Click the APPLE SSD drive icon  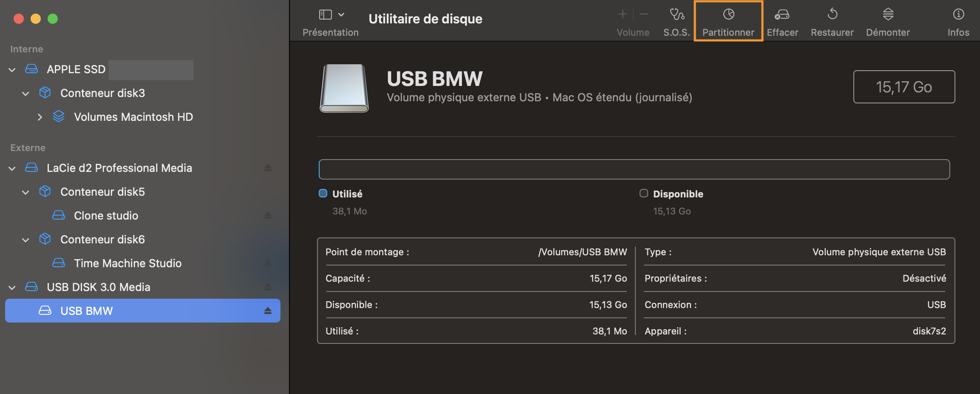click(31, 69)
